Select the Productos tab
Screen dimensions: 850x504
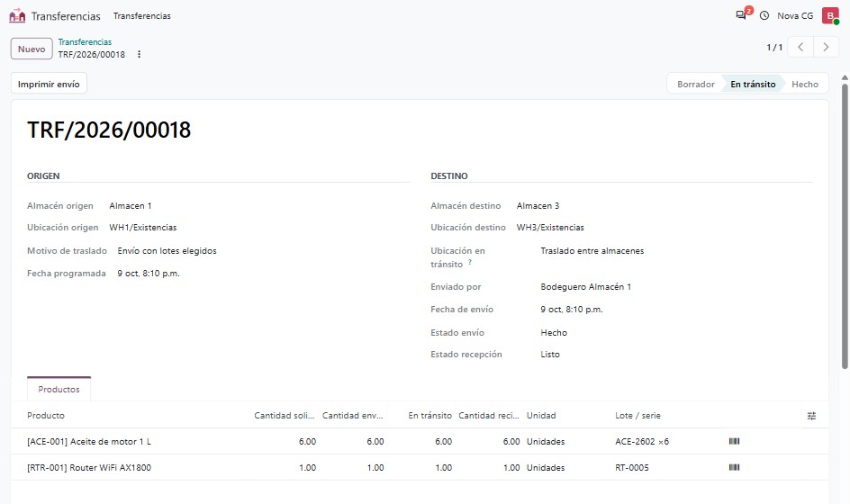[59, 389]
